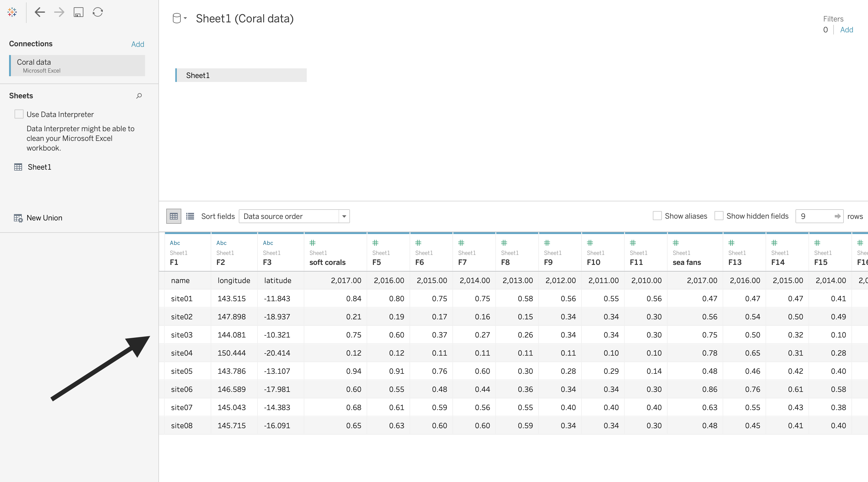The height and width of the screenshot is (482, 868).
Task: Click the Tableau logo icon
Action: (x=12, y=12)
